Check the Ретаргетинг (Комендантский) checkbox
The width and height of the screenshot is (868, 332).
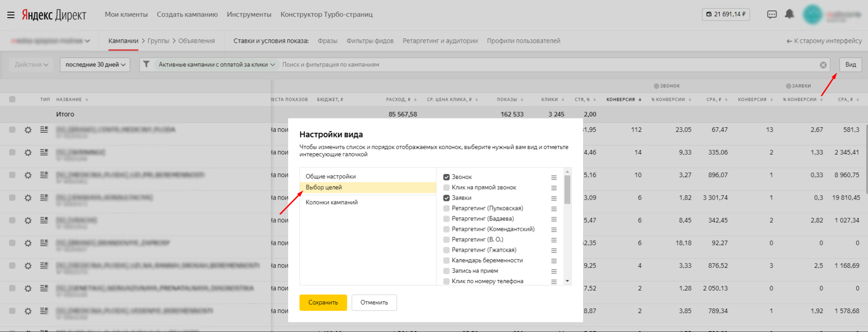(x=446, y=229)
